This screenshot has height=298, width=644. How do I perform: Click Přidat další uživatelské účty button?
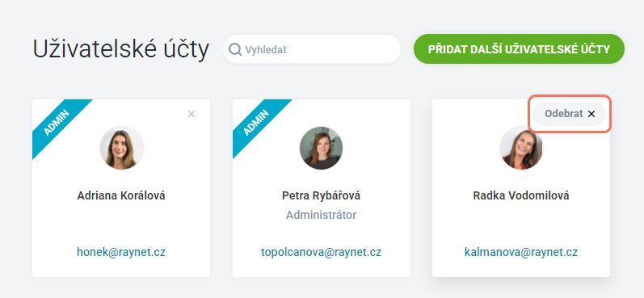point(519,49)
